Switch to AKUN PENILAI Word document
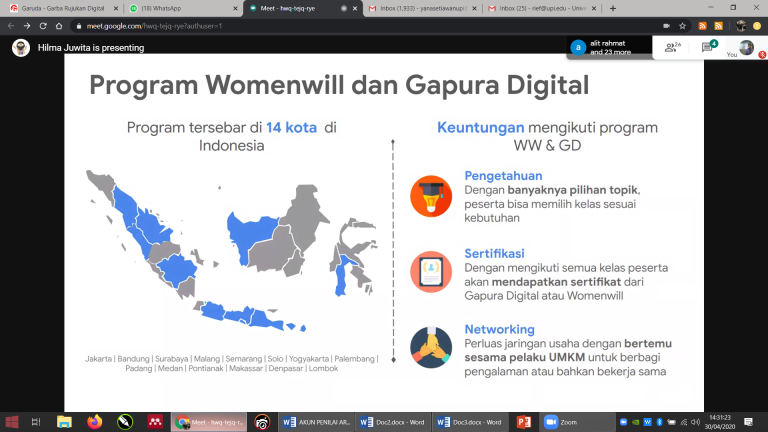Screen dimensions: 768x432 316,422
